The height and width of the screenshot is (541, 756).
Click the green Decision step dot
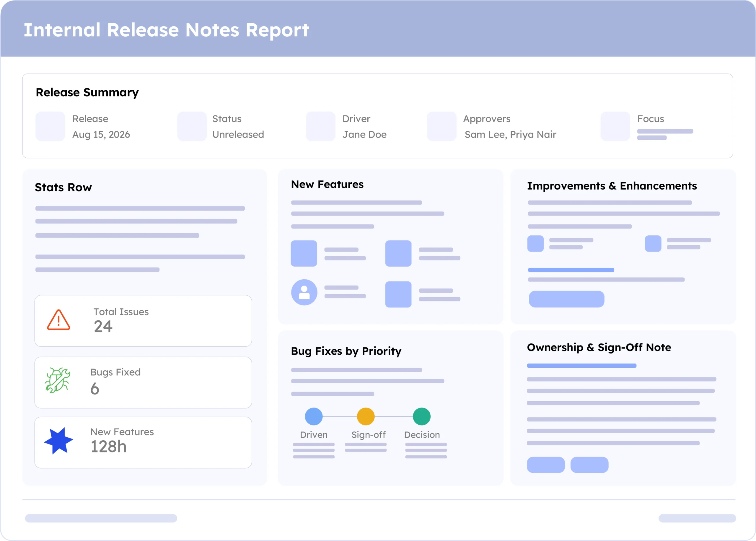pyautogui.click(x=422, y=416)
